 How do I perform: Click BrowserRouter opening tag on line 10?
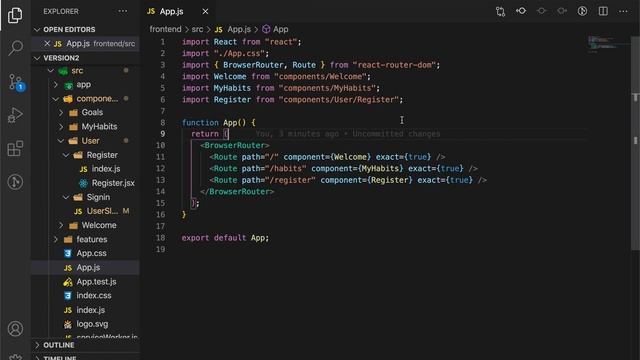[x=235, y=145]
